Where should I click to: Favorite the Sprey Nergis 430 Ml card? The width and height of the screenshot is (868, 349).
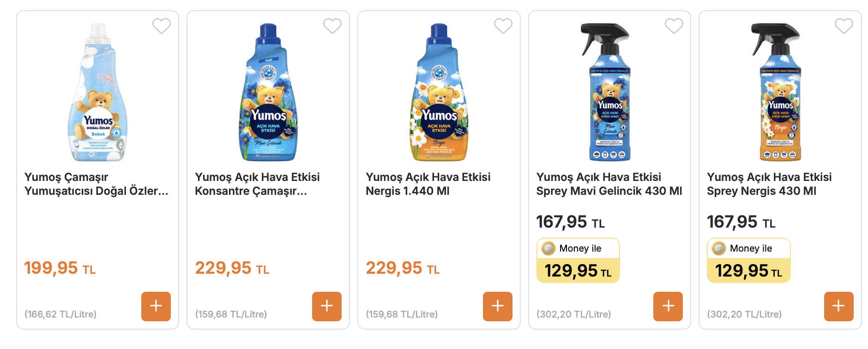pos(844,26)
